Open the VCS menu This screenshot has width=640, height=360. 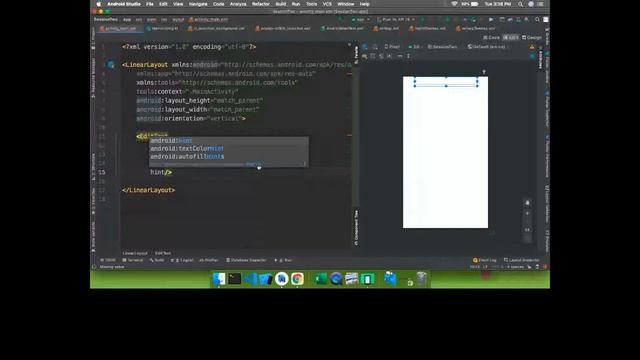[327, 4]
